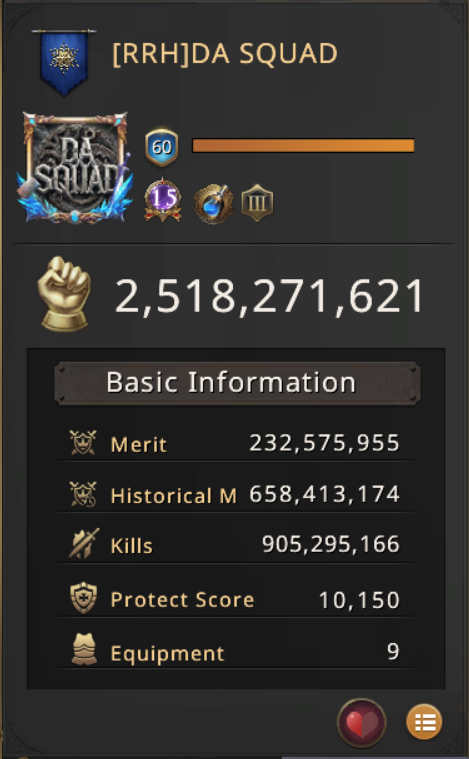
Task: Click the blue alliance banner flag
Action: point(63,61)
